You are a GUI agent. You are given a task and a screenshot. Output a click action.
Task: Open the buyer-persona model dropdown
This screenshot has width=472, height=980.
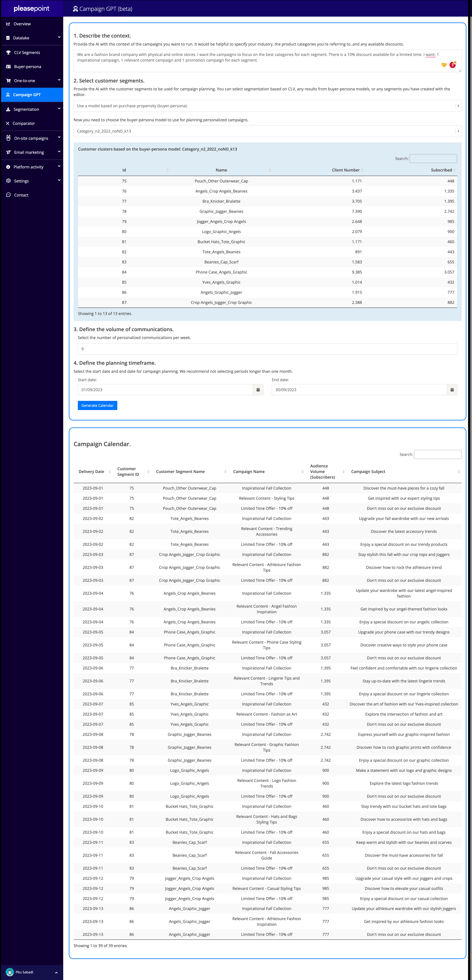tap(267, 131)
